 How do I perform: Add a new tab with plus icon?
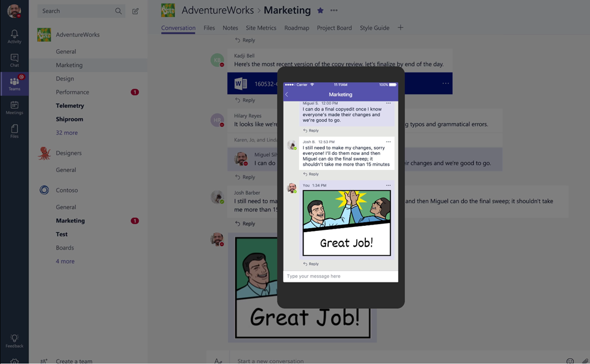click(x=400, y=28)
